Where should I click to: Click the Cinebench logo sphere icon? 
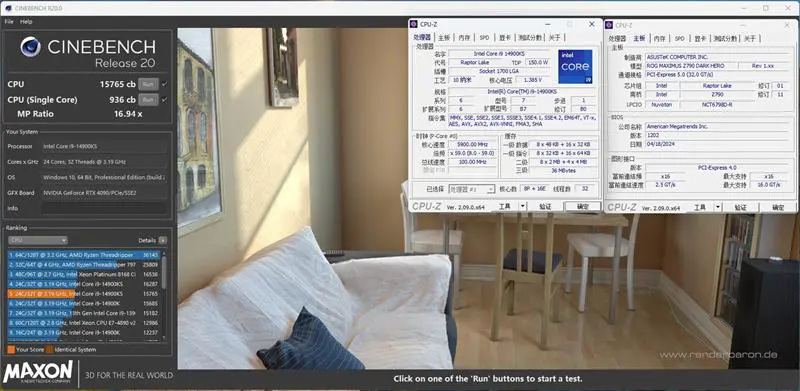pos(31,46)
